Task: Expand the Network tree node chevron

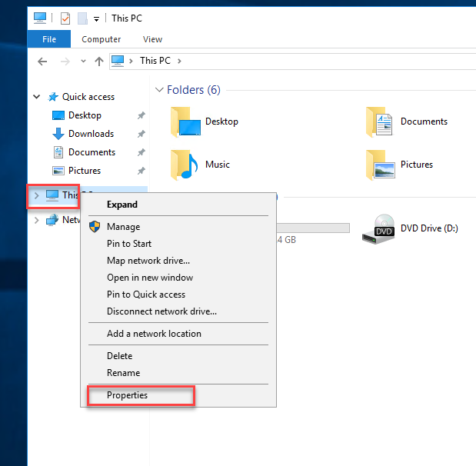Action: pyautogui.click(x=37, y=220)
